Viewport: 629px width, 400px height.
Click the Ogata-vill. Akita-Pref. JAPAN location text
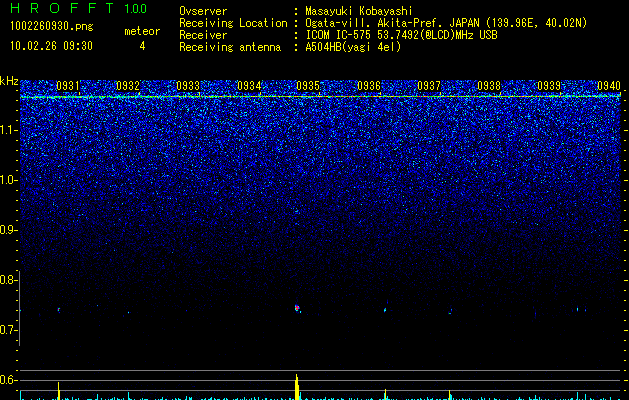pyautogui.click(x=446, y=23)
